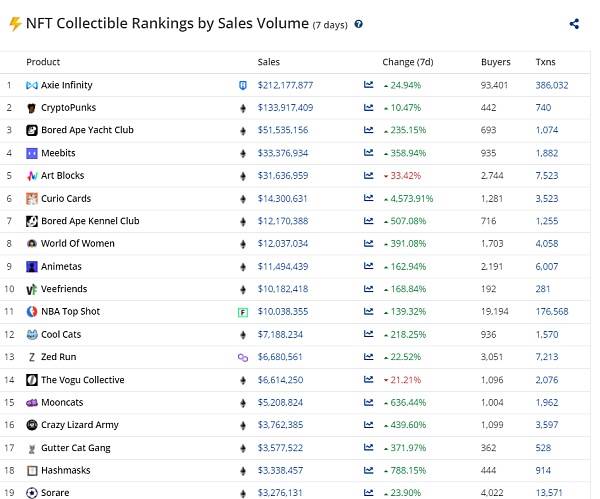Screen dimensions: 600x499
Task: Open the Axie Infinity product link
Action: pyautogui.click(x=67, y=85)
